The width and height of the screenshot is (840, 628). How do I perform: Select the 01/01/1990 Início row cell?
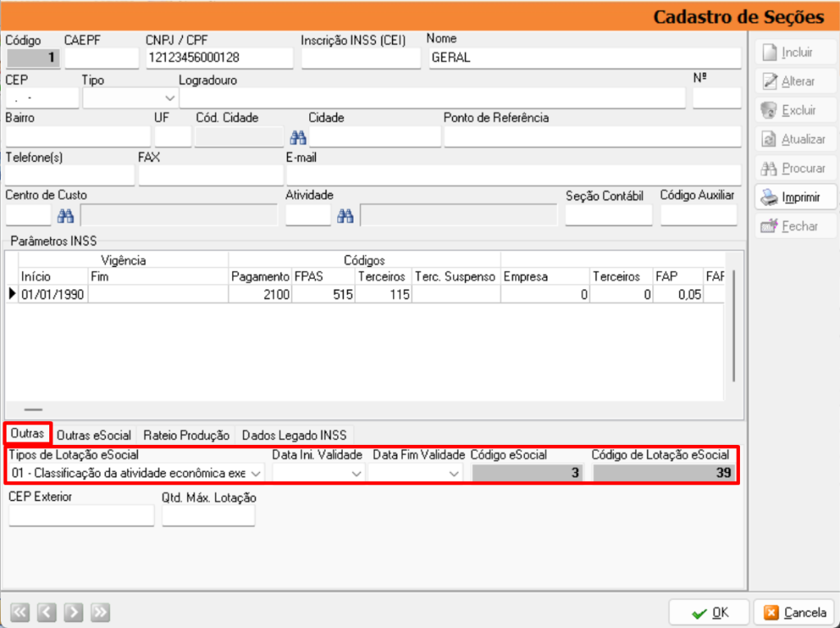tap(52, 295)
